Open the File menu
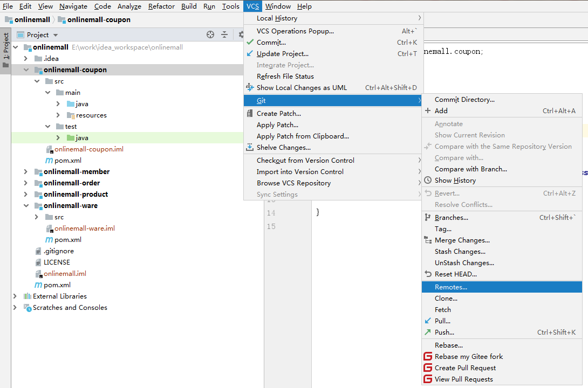This screenshot has width=588, height=388. (x=8, y=6)
